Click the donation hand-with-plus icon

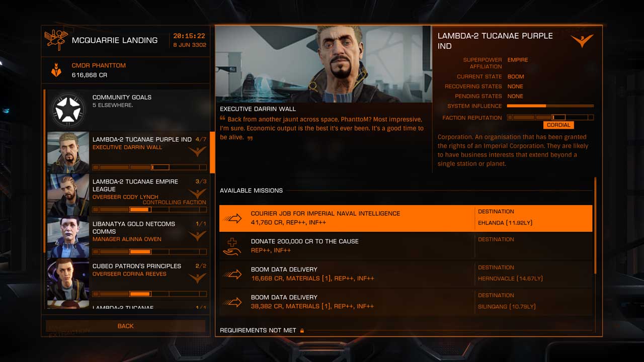[x=232, y=246]
